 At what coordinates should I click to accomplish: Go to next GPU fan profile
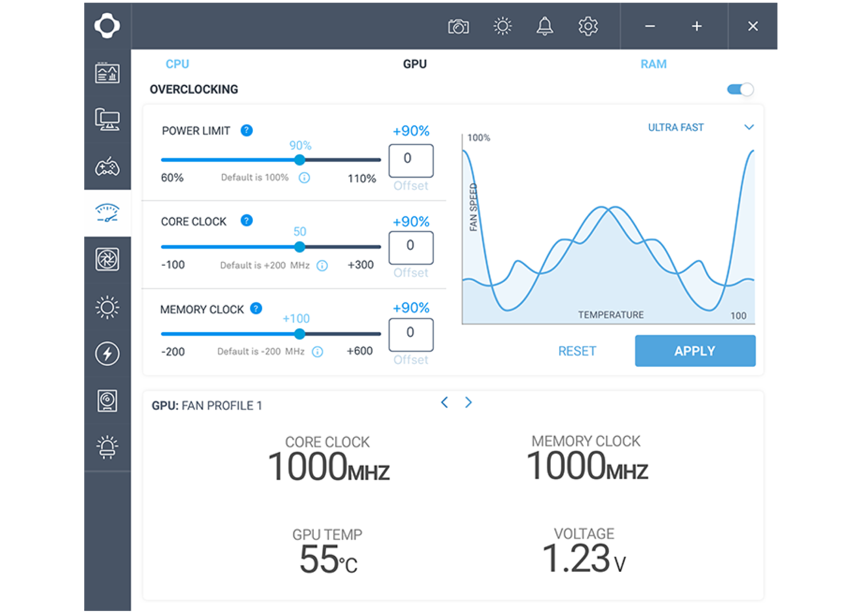tap(468, 402)
